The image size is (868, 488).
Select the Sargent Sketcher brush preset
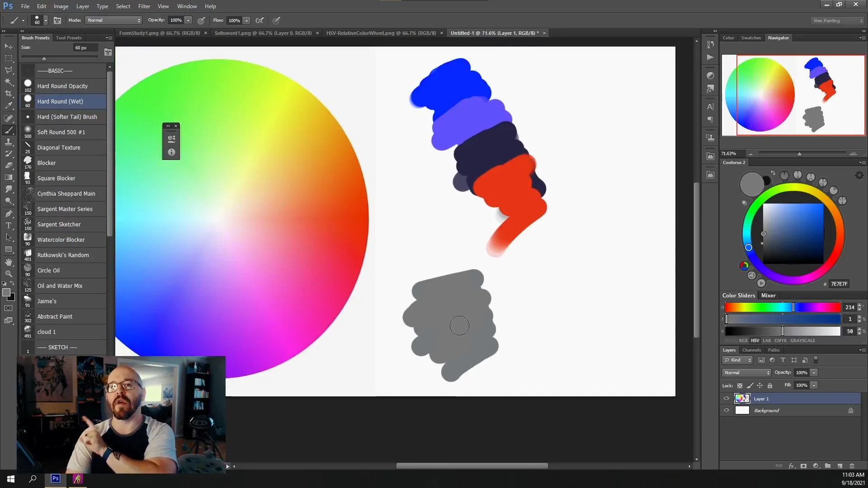tap(59, 225)
